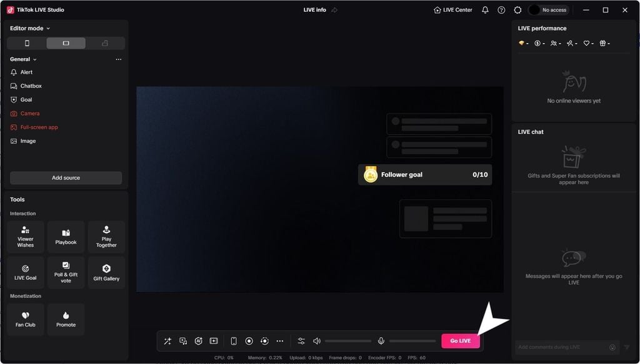This screenshot has width=640, height=364.
Task: Open the viewers metric dropdown in LIVE performance
Action: coord(555,43)
